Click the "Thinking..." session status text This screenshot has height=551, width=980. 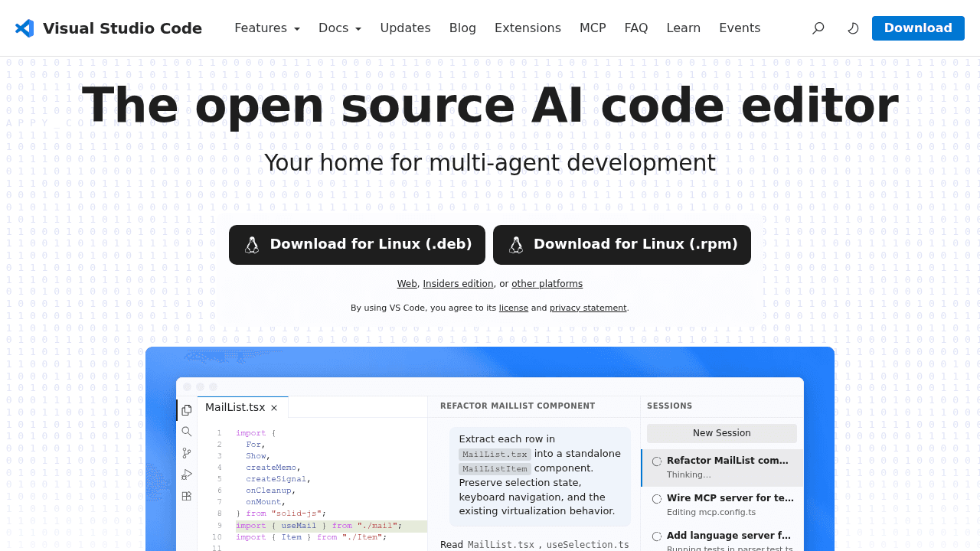[689, 474]
